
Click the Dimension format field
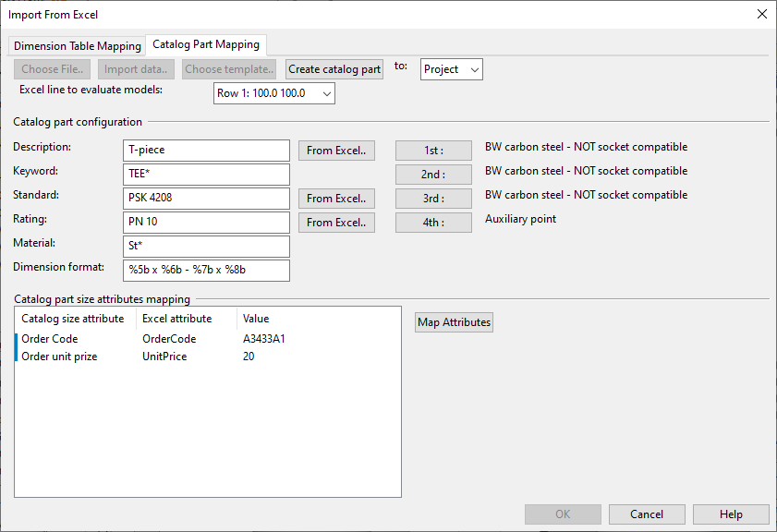(x=206, y=271)
